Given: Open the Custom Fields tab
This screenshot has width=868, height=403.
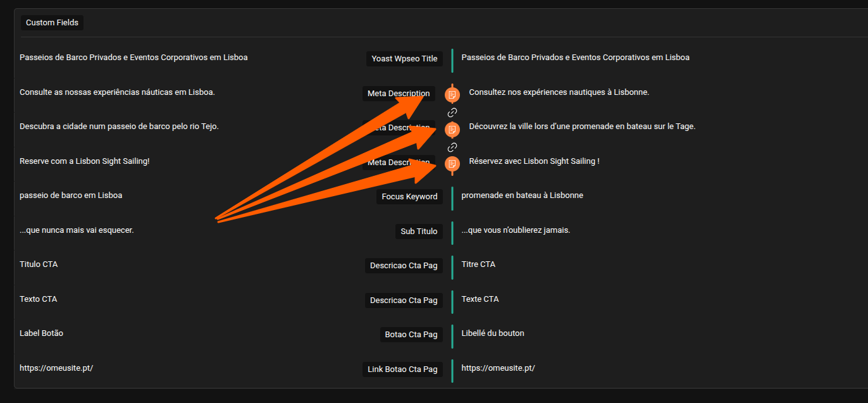Looking at the screenshot, I should 52,23.
